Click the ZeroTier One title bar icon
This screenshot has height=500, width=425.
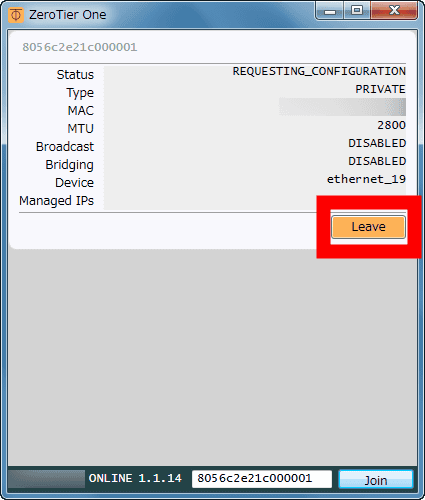16,15
